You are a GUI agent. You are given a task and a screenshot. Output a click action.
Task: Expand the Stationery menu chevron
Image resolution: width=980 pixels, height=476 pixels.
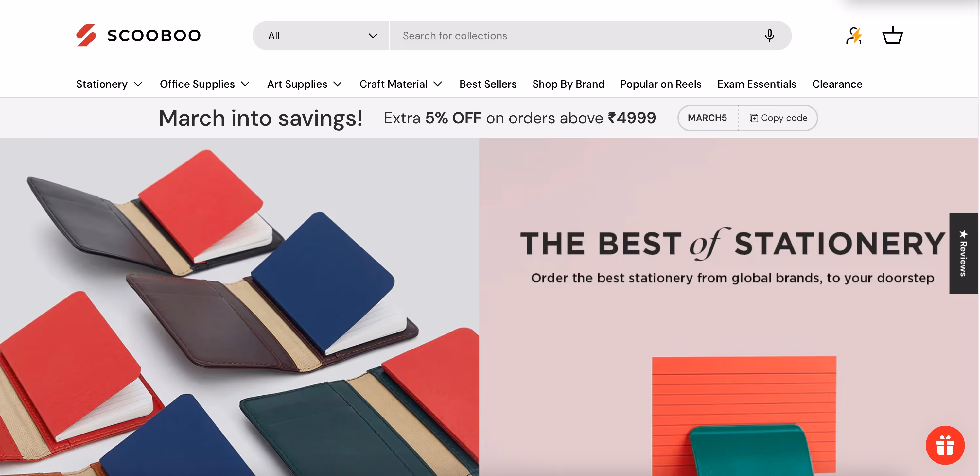(x=138, y=84)
